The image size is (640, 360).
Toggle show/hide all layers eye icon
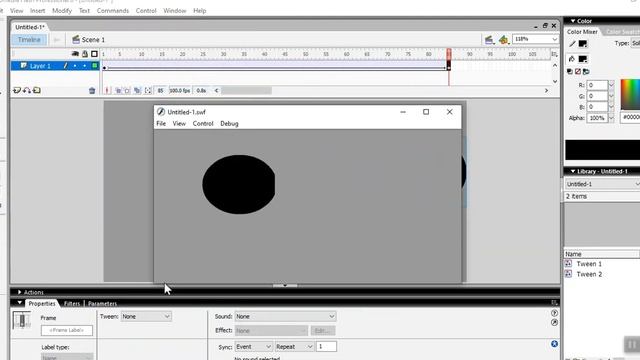tap(75, 54)
